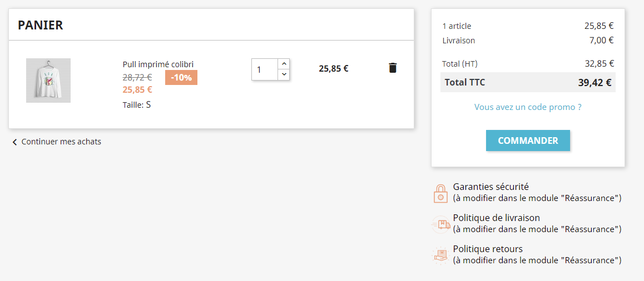Click the PANIER heading
Viewport: 644px width, 281px height.
point(40,25)
